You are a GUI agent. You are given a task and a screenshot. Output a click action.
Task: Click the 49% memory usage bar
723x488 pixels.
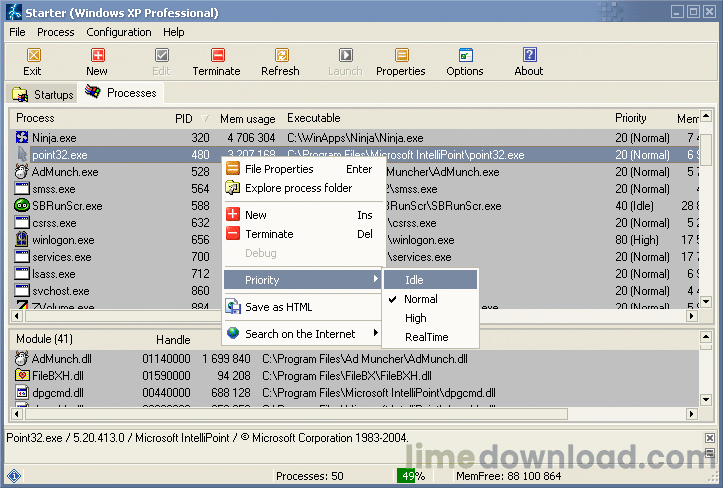pyautogui.click(x=410, y=476)
